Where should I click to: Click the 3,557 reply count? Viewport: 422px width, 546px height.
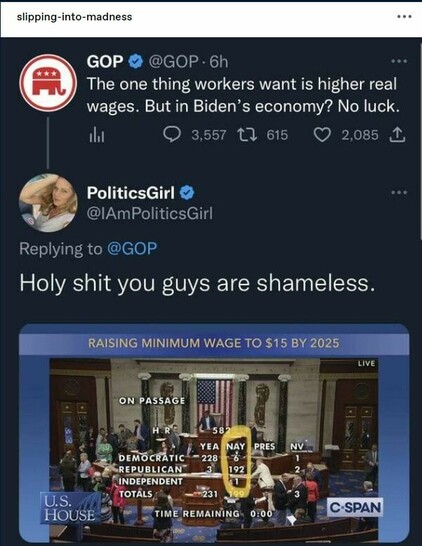click(x=209, y=135)
